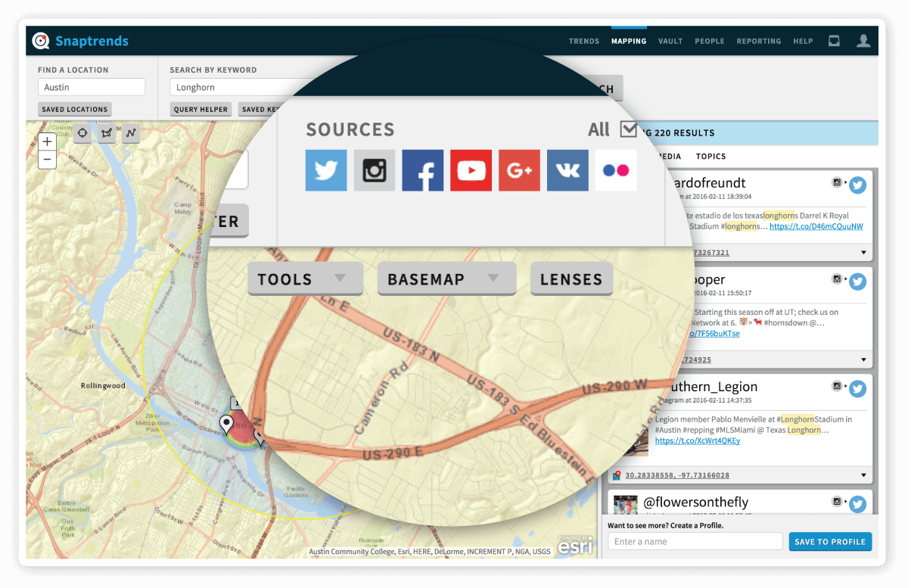Image resolution: width=908 pixels, height=588 pixels.
Task: Enable the VK source icon
Action: (567, 170)
